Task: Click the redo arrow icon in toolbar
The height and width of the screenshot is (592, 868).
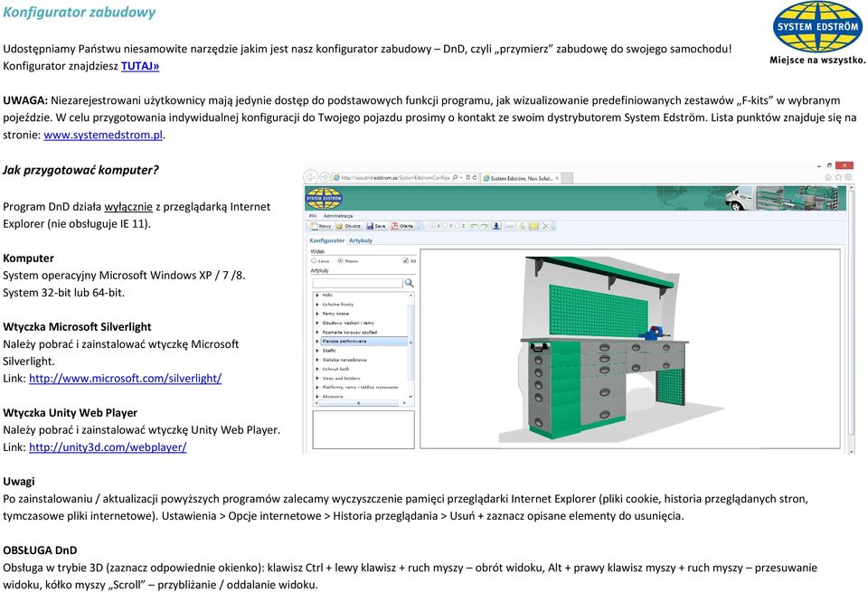Action: 485,226
